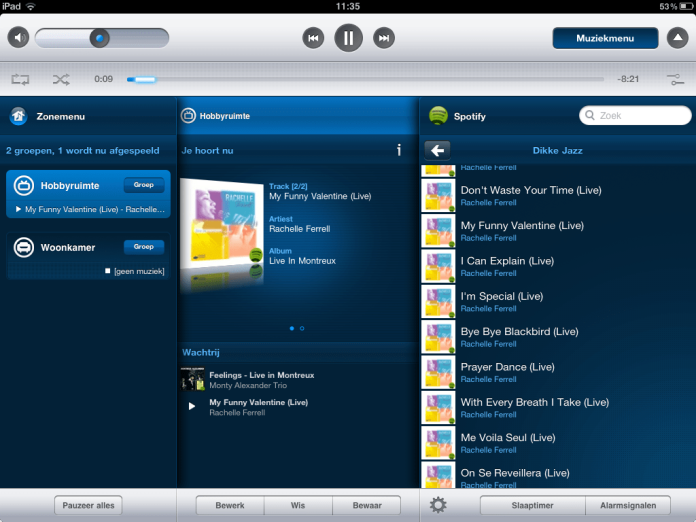Screen dimensions: 696x522
Task: Tap the Dikke Jazz playlist title
Action: click(558, 150)
